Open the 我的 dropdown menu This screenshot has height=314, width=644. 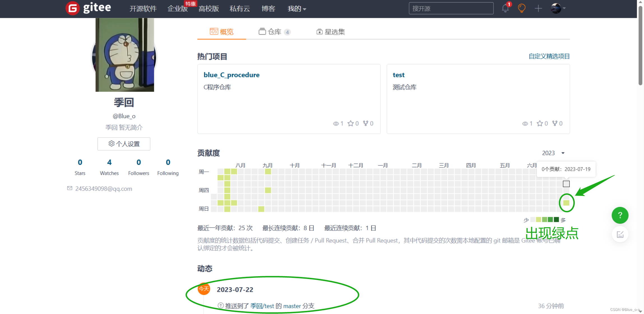[297, 9]
